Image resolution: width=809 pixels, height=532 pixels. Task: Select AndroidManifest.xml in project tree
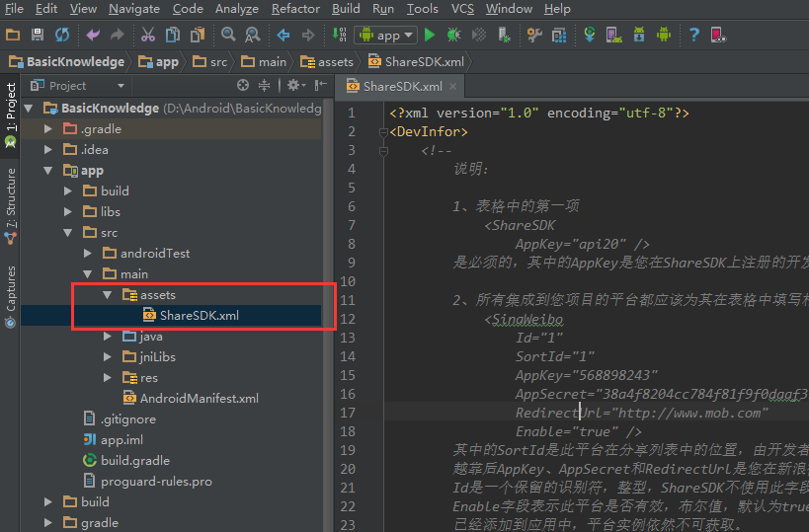(191, 398)
